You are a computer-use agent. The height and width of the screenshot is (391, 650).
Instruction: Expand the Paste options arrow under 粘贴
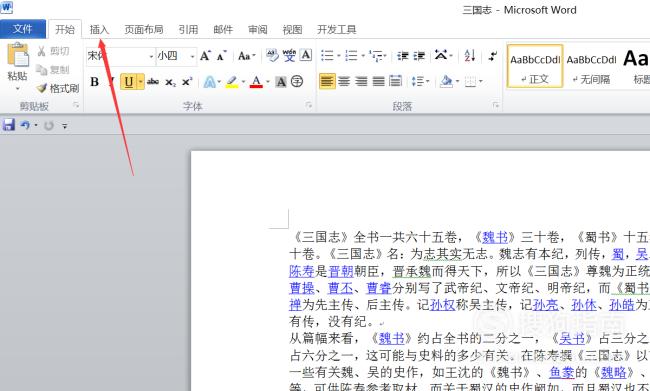[x=17, y=89]
